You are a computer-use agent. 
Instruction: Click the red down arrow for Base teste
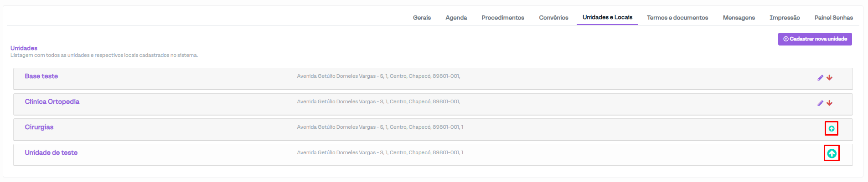pyautogui.click(x=829, y=78)
